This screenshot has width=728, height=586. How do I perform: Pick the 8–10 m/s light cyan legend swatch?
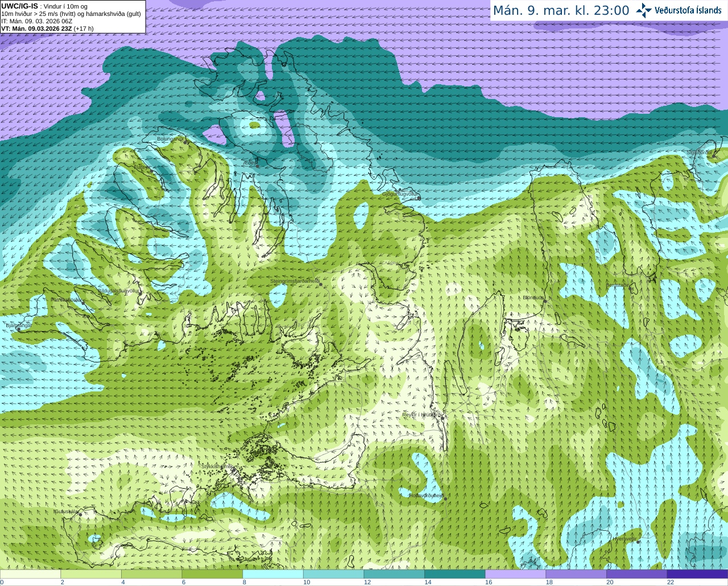[273, 574]
